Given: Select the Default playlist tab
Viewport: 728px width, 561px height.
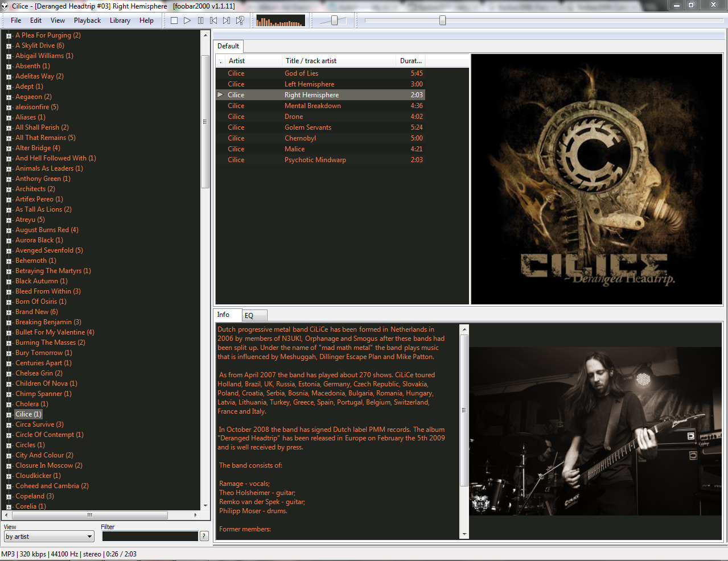Looking at the screenshot, I should coord(228,46).
